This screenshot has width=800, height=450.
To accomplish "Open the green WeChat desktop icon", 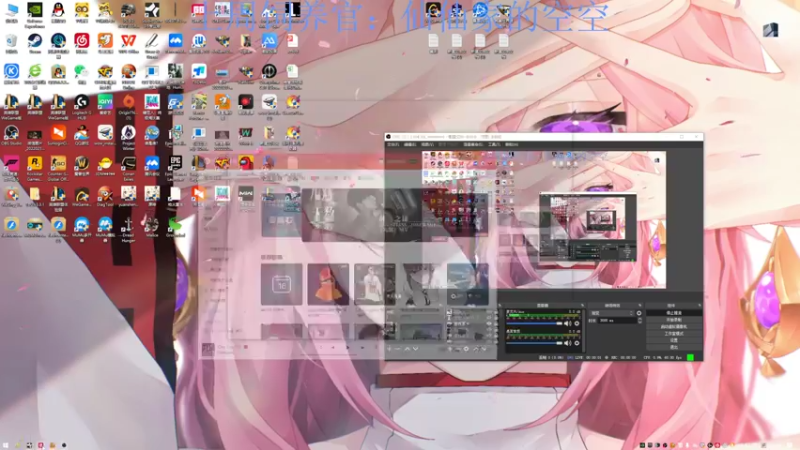I will tap(82, 74).
